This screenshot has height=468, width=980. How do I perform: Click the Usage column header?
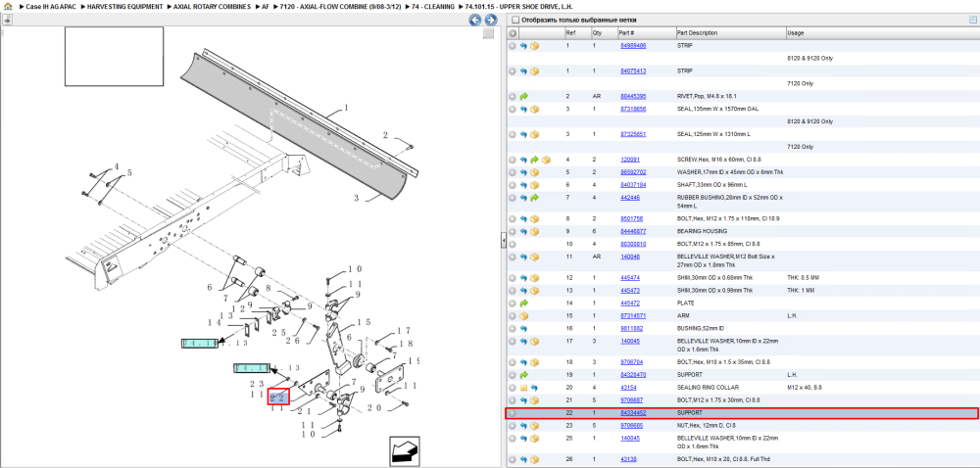tap(881, 33)
